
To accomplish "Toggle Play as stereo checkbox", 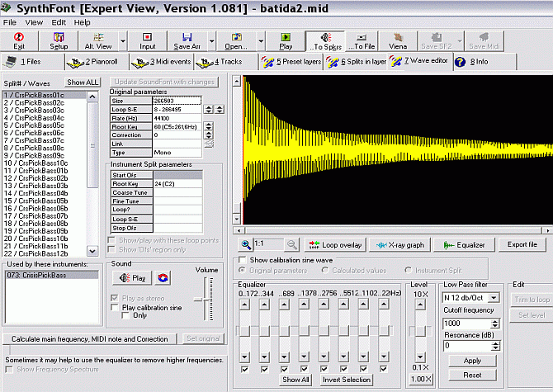I will click(114, 298).
